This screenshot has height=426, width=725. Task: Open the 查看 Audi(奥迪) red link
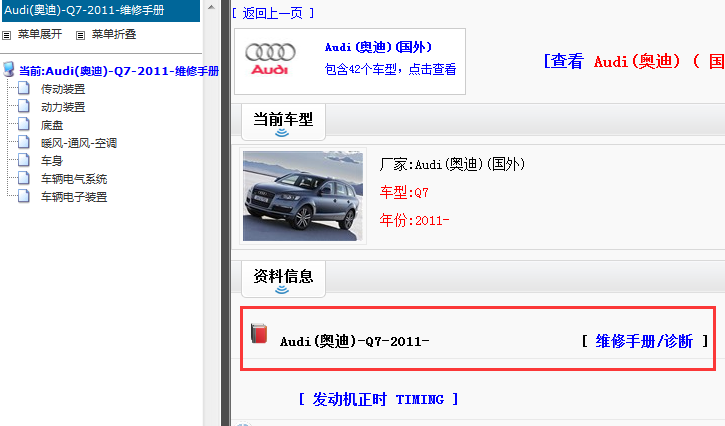tap(634, 61)
